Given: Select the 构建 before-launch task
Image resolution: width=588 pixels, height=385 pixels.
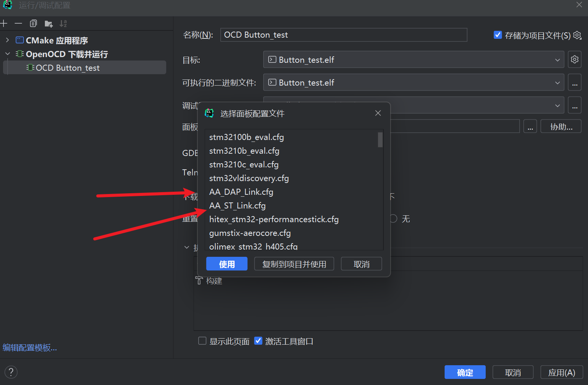Looking at the screenshot, I should (209, 281).
